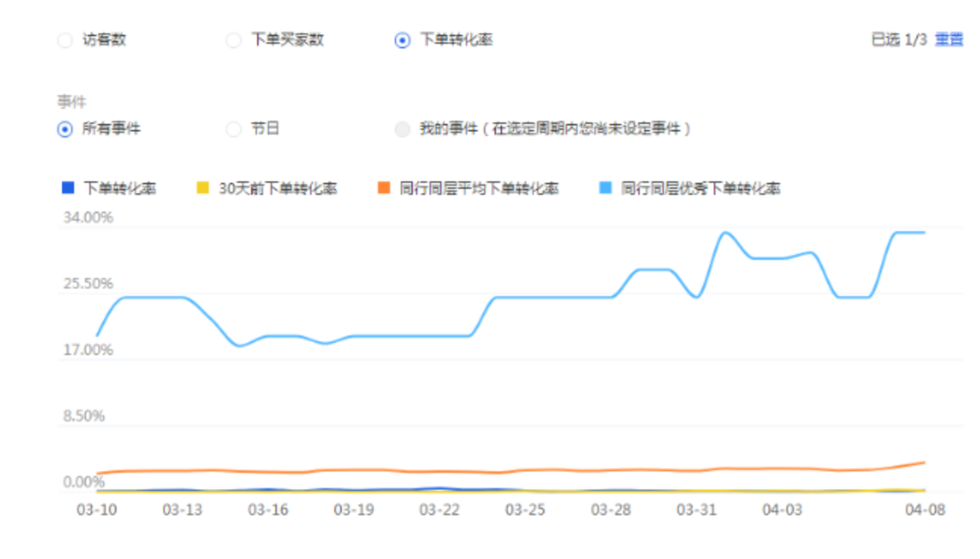Image resolution: width=980 pixels, height=559 pixels.
Task: Toggle the light blue 同行同层优秀下单转化率 legend swatch
Action: (x=605, y=188)
